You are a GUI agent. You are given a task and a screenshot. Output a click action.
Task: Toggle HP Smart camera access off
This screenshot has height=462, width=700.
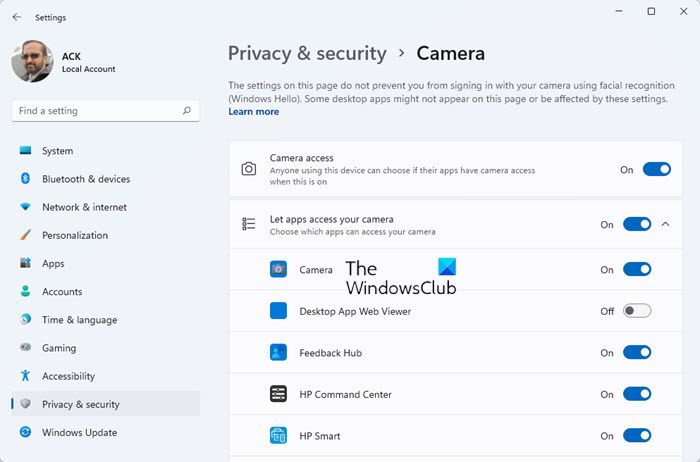tap(636, 436)
